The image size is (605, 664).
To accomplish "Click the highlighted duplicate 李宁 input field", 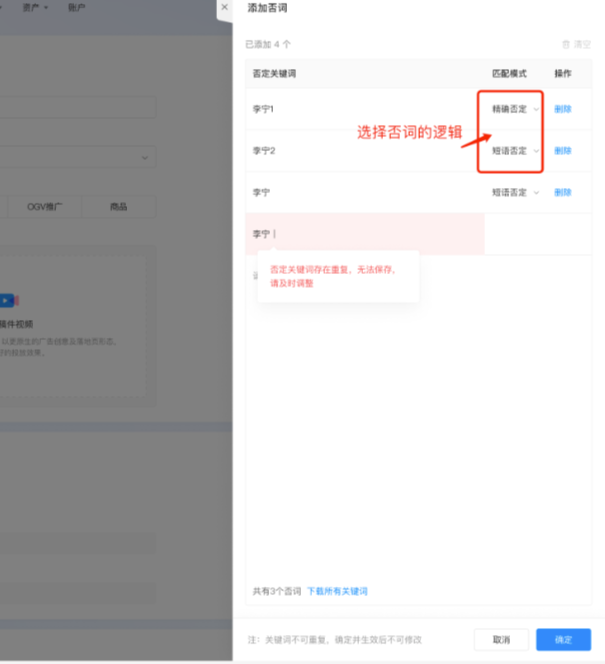I will tap(365, 234).
